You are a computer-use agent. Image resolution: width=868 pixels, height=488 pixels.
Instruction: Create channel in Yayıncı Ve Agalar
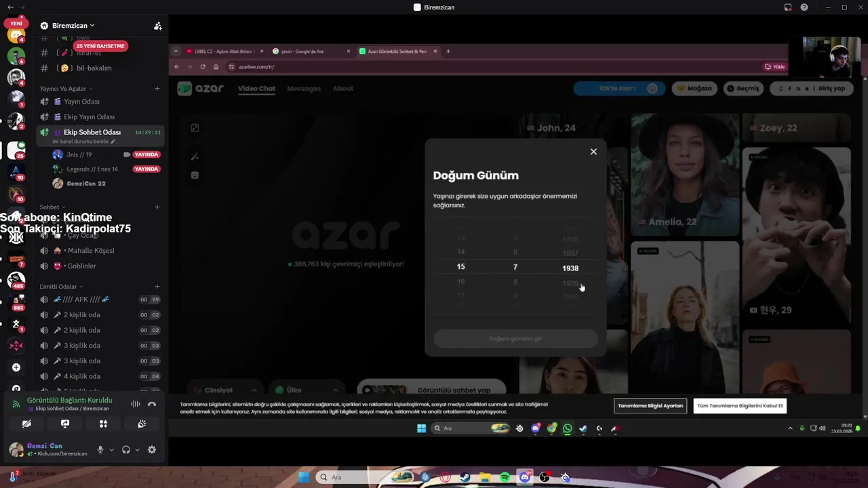click(157, 89)
